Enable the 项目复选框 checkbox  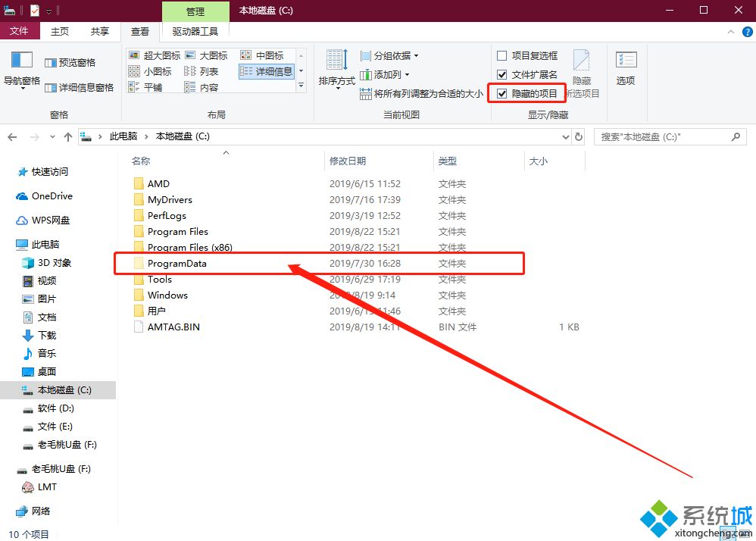coord(502,56)
